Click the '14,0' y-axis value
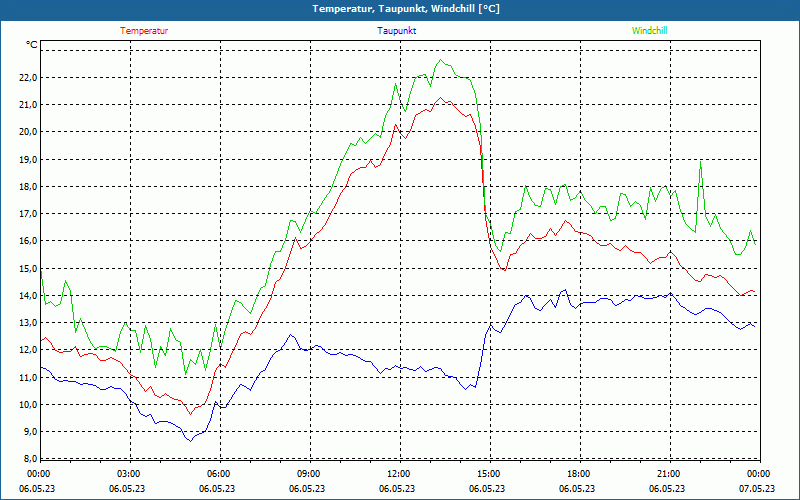The width and height of the screenshot is (800, 500). (x=29, y=295)
